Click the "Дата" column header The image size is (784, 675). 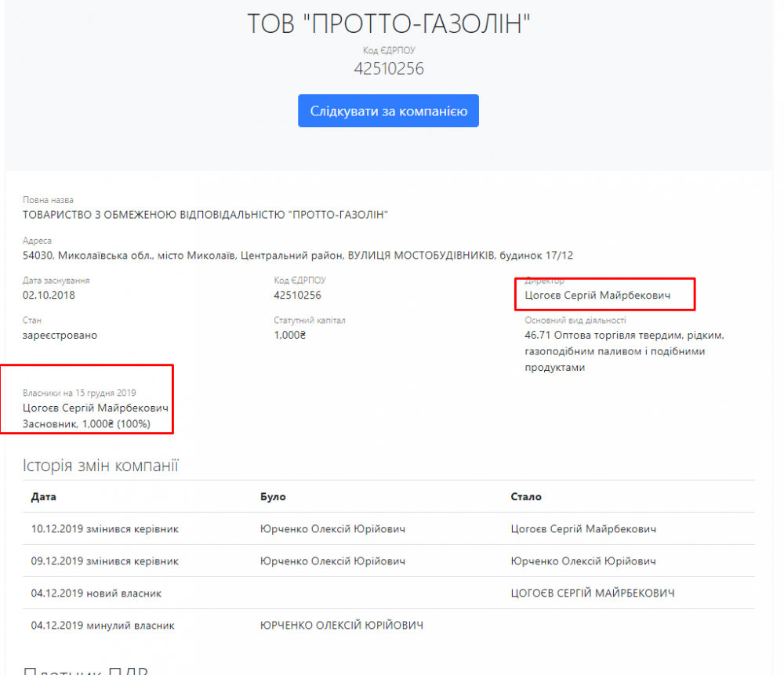pos(43,496)
